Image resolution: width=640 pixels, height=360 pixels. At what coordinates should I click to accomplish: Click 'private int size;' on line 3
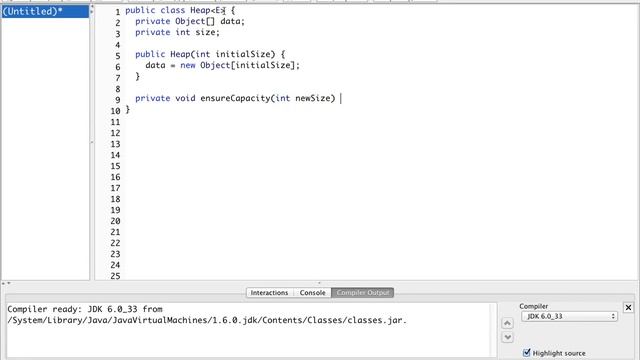(x=177, y=32)
